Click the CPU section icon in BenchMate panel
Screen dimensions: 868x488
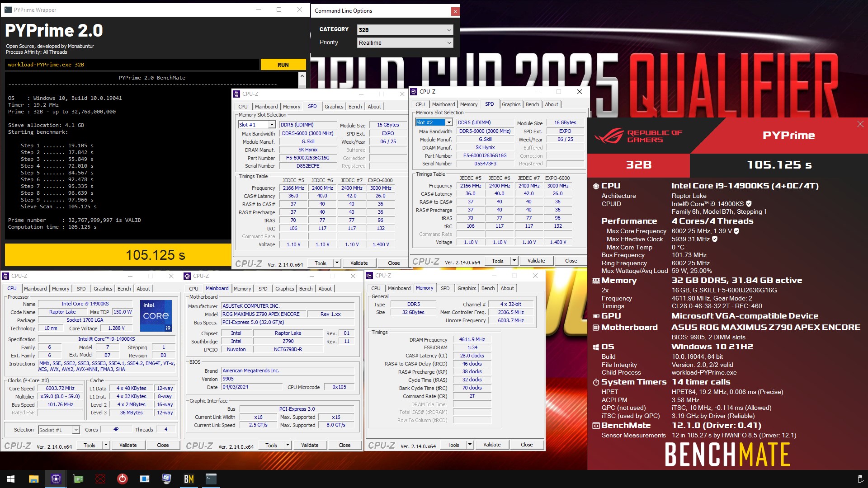point(596,186)
